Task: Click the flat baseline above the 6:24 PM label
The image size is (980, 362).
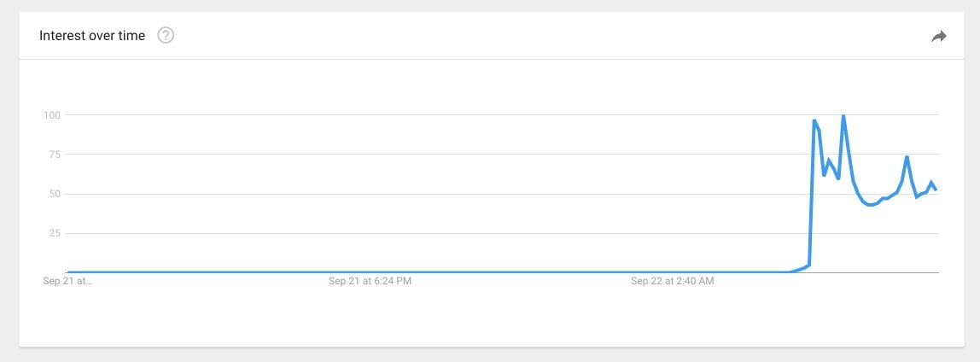Action: coord(370,272)
